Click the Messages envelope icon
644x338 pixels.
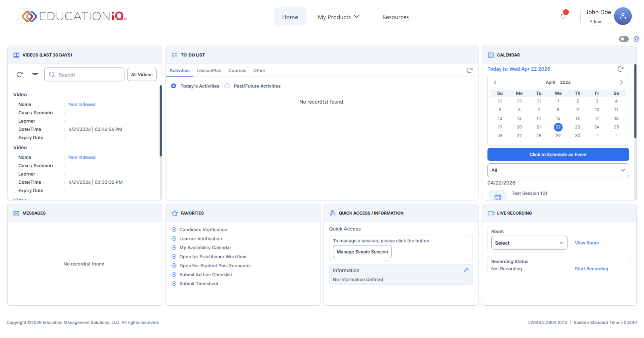coord(16,213)
